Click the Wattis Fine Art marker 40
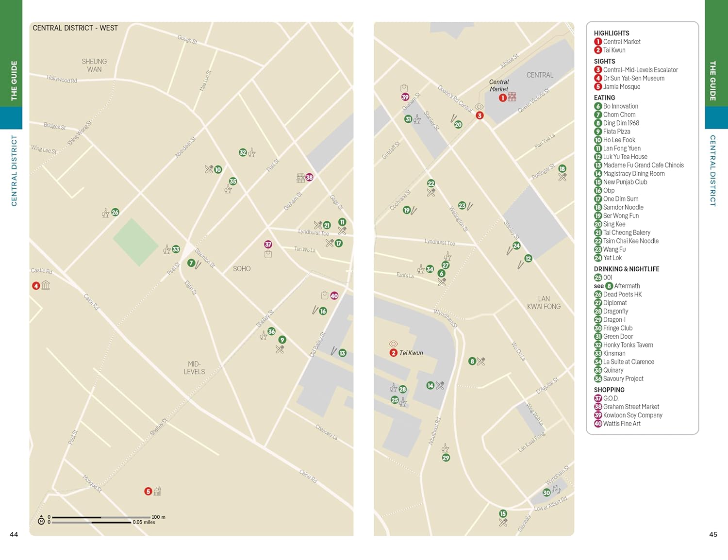This screenshot has height=560, width=728. (334, 296)
